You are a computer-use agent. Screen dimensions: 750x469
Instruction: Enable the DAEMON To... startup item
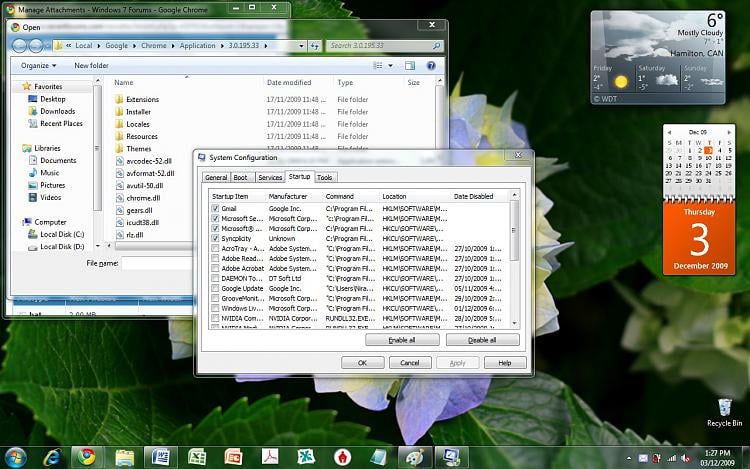click(215, 278)
